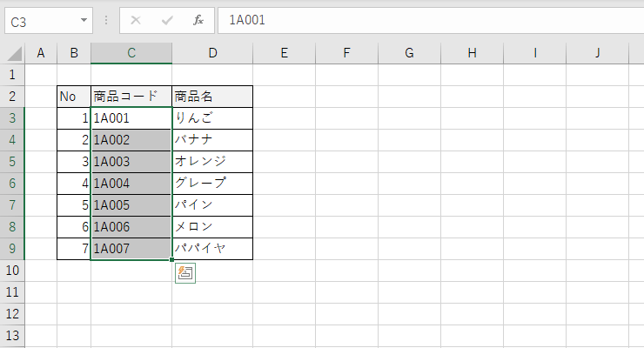
Task: Click cell containing 1A002
Action: (x=131, y=140)
